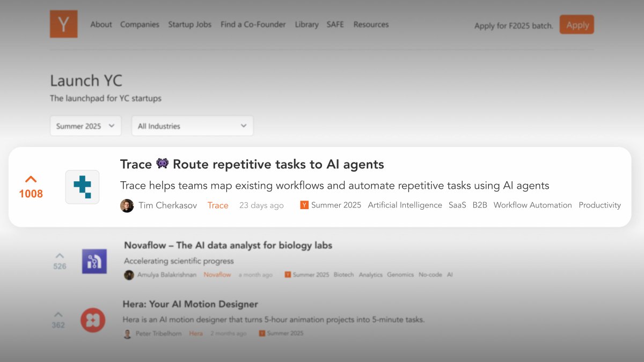This screenshot has height=362, width=644.
Task: Click author name Amulya Balakrishnan
Action: click(x=166, y=275)
